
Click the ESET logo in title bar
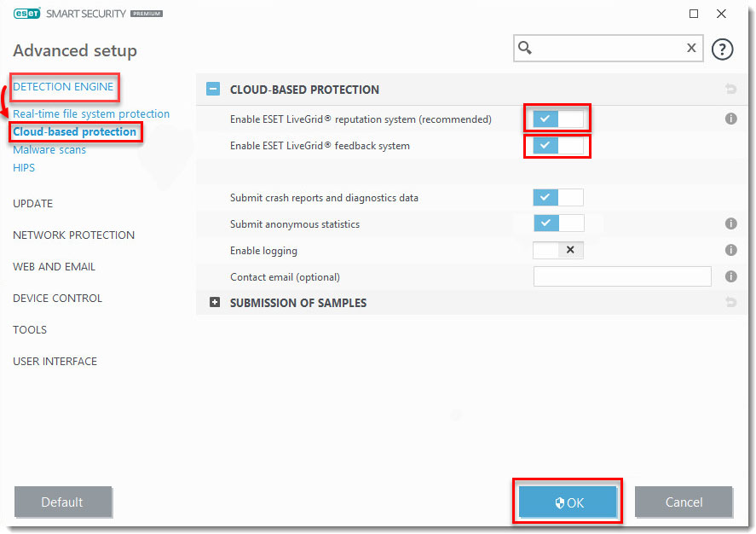point(27,14)
